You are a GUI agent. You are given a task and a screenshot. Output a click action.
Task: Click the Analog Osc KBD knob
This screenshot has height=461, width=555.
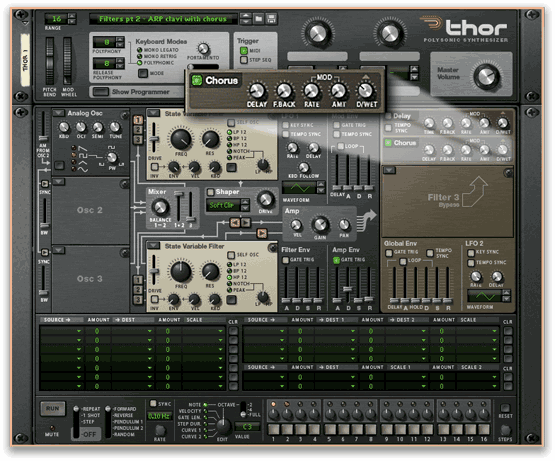pyautogui.click(x=64, y=127)
